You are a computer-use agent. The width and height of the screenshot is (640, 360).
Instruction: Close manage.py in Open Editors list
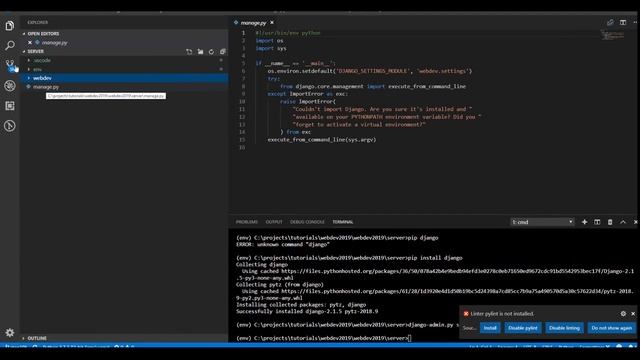(x=30, y=42)
